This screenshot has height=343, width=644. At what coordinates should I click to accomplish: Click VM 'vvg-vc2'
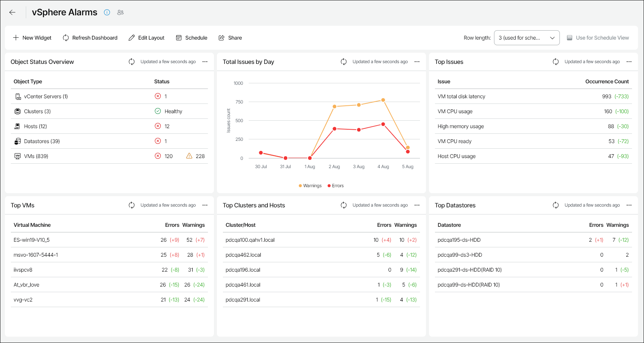coord(23,300)
